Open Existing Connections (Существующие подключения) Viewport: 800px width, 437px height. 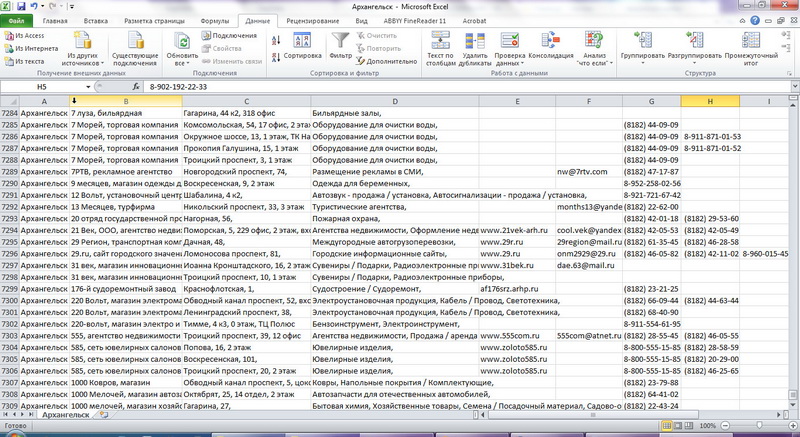tap(135, 48)
